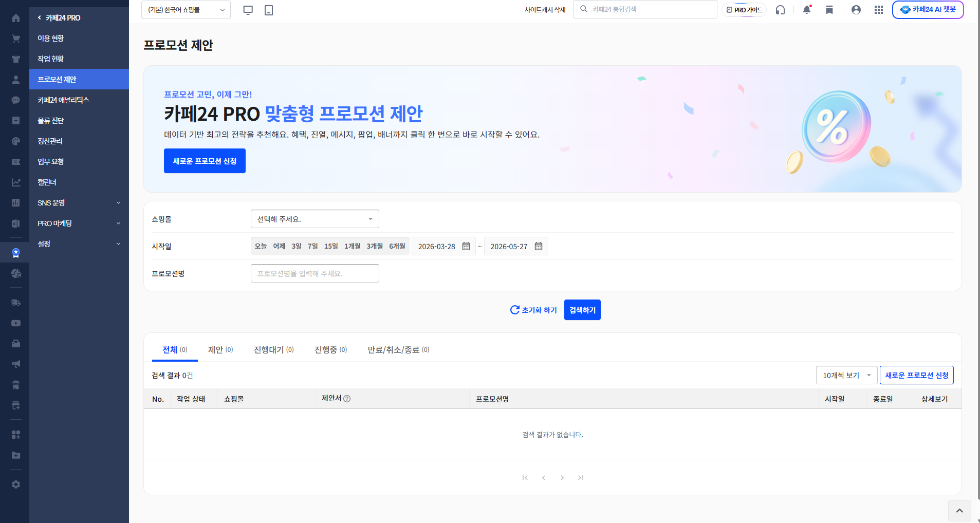This screenshot has width=980, height=523.
Task: Click the blue 새로운 프로모션 신청 banner button
Action: [x=205, y=161]
